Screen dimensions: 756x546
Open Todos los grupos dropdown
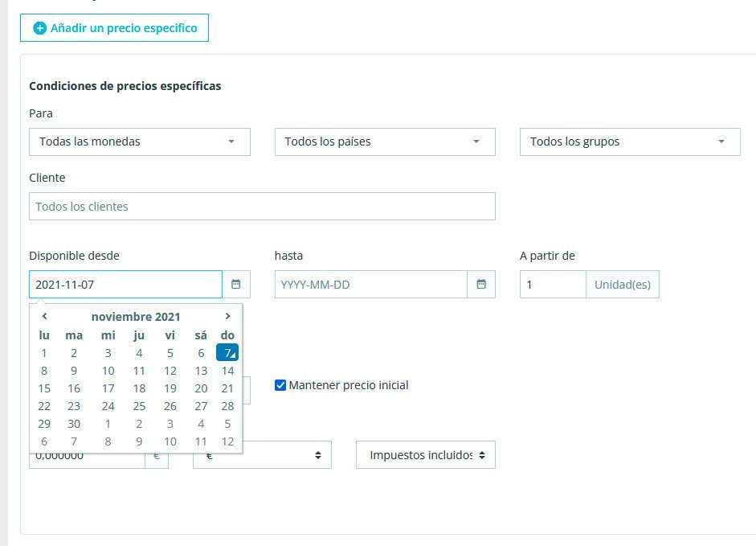630,142
